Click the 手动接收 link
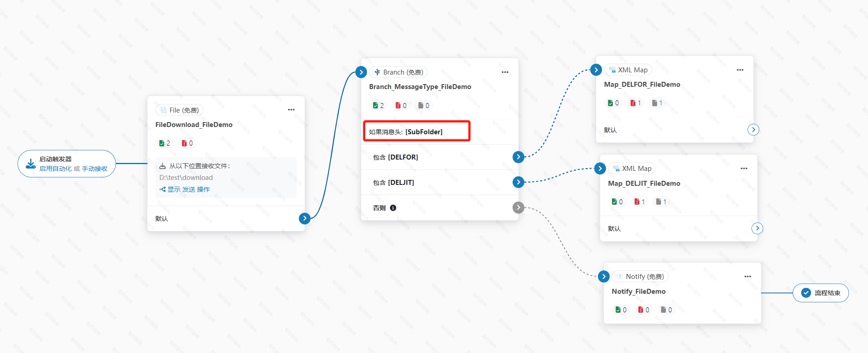Image resolution: width=868 pixels, height=353 pixels. tap(95, 169)
